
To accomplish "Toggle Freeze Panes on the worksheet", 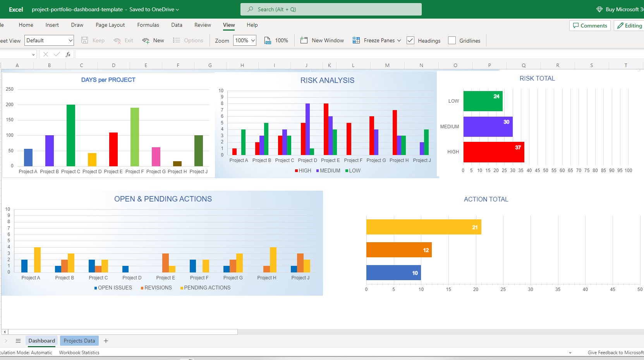I will pyautogui.click(x=376, y=40).
